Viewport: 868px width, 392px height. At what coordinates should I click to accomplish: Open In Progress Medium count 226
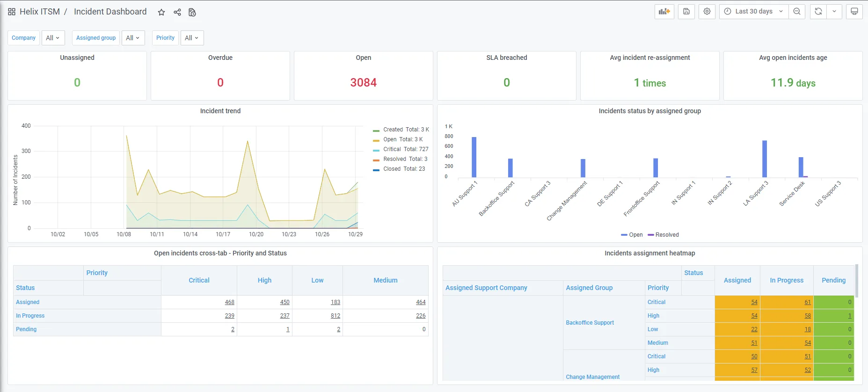[x=421, y=316]
